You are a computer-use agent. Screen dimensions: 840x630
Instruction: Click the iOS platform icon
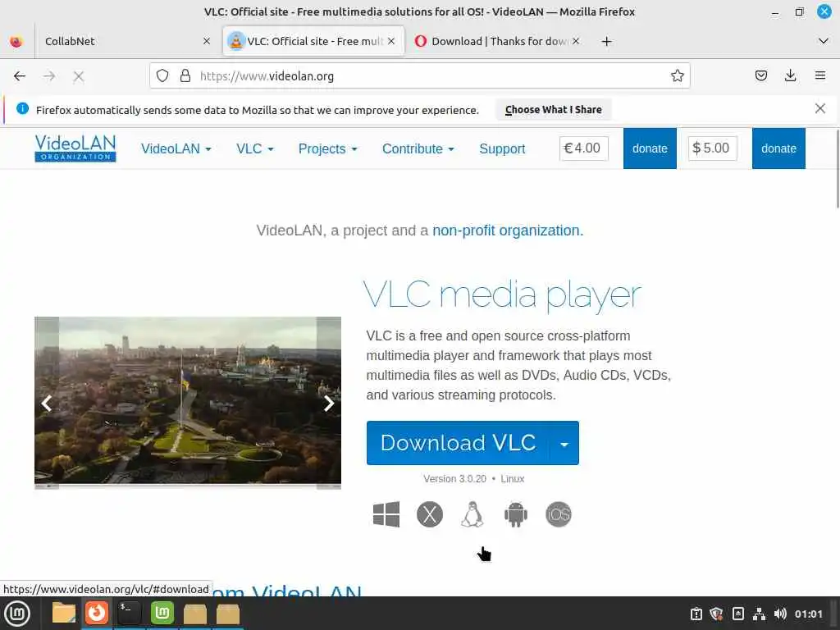[558, 514]
